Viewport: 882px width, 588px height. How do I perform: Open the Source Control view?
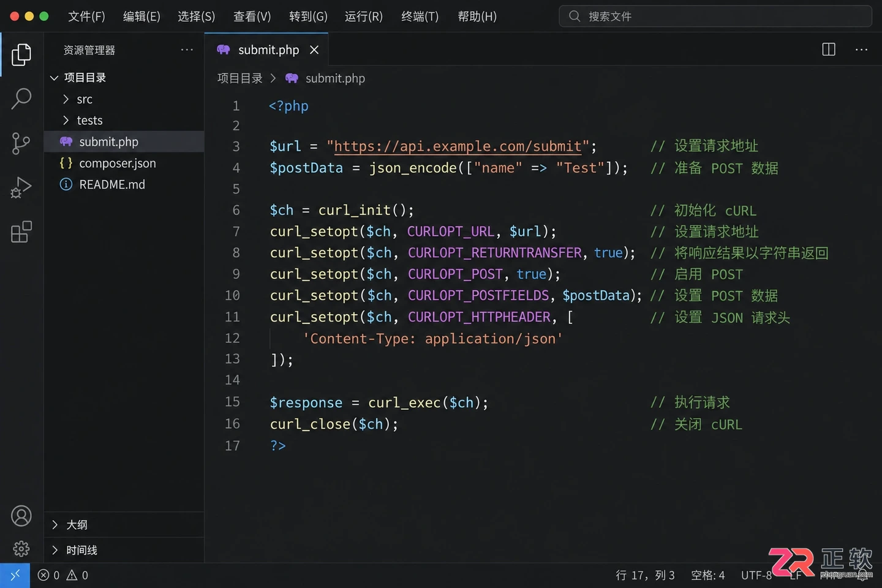(x=21, y=143)
